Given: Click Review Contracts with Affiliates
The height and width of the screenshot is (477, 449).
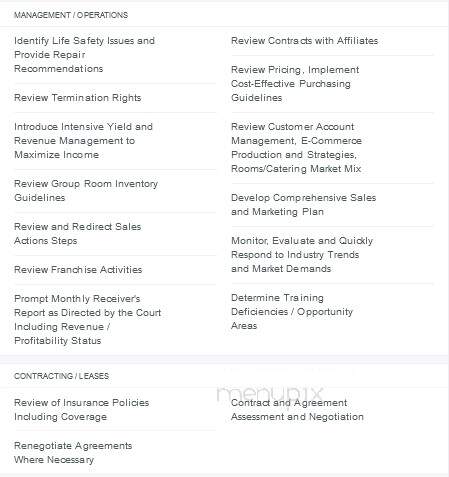Looking at the screenshot, I should (305, 41).
